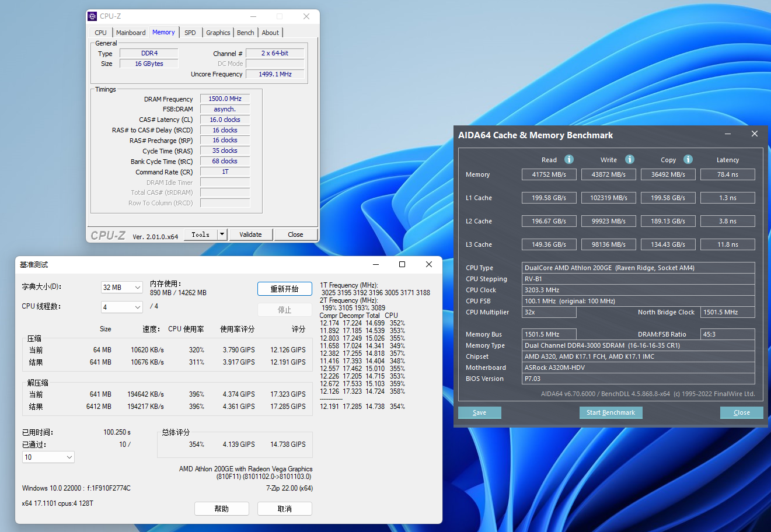Click the CPU Clock value 3203.3 MHz
771x532 pixels.
point(639,290)
